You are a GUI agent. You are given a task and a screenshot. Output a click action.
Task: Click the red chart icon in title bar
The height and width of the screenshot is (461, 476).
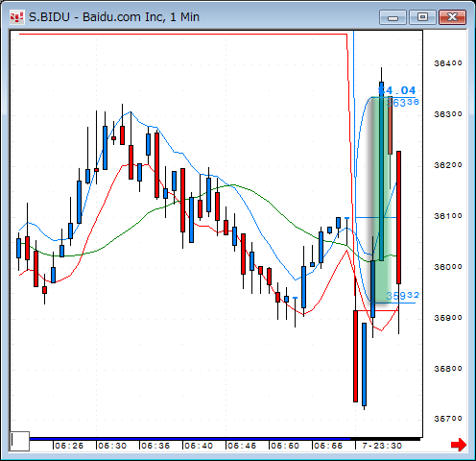[x=16, y=17]
